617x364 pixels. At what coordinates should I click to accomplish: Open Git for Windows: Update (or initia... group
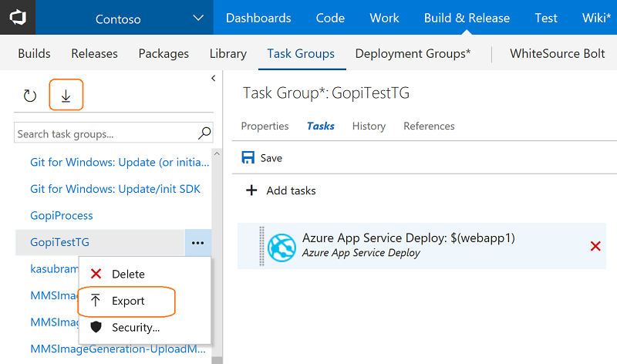coord(120,162)
